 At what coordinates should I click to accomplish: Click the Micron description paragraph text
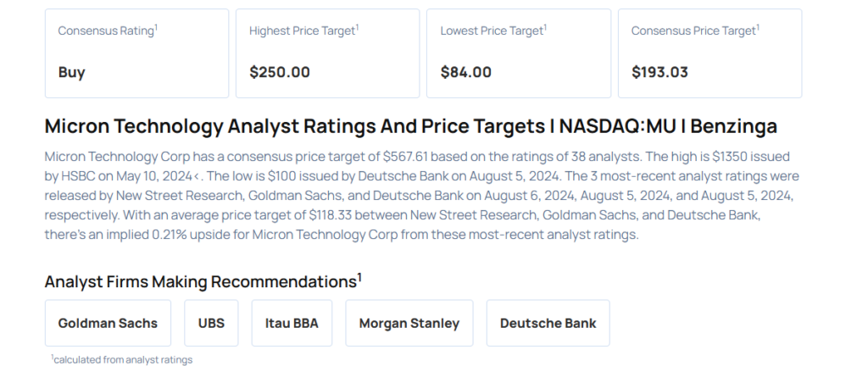pyautogui.click(x=407, y=196)
